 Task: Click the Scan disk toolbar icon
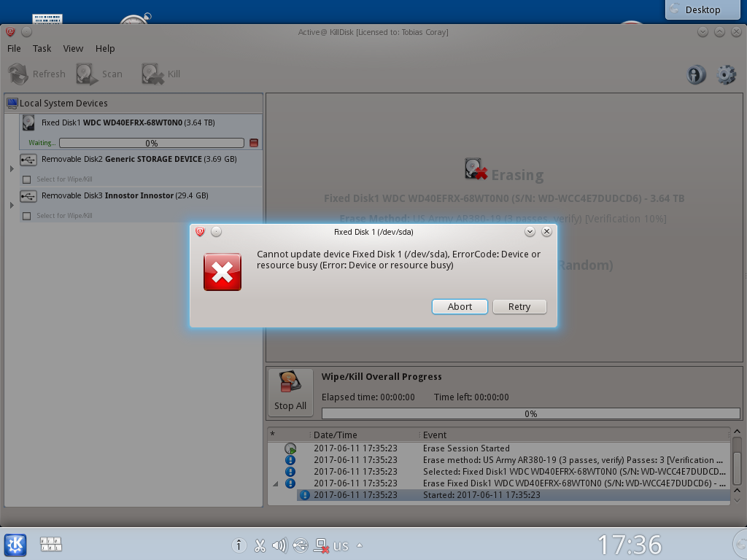(x=87, y=74)
